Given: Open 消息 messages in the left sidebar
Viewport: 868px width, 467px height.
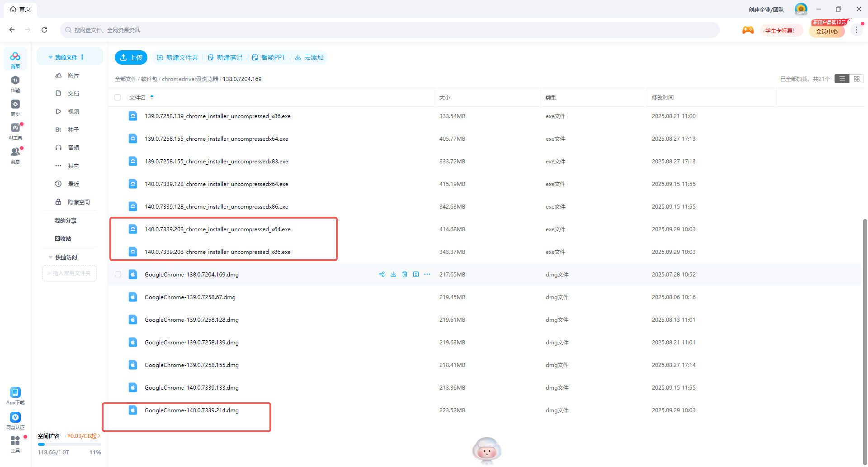Looking at the screenshot, I should (15, 155).
